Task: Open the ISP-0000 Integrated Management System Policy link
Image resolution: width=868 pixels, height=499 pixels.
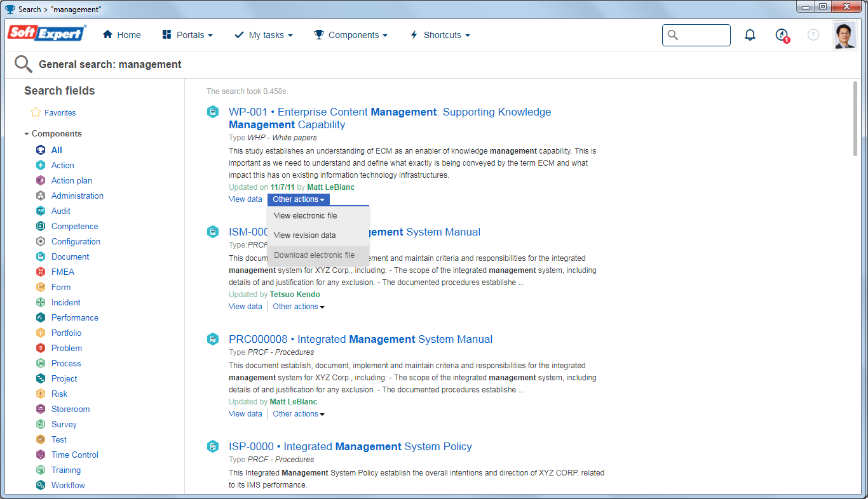Action: [x=350, y=446]
